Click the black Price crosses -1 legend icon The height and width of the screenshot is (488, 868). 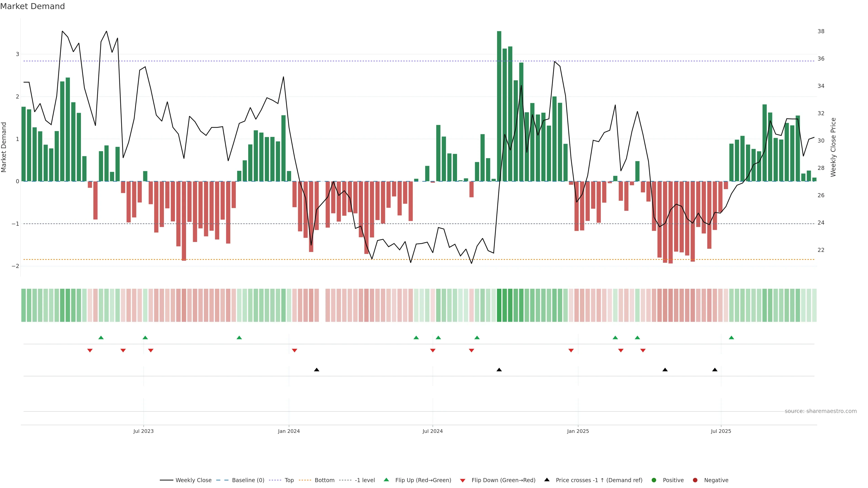coord(547,480)
